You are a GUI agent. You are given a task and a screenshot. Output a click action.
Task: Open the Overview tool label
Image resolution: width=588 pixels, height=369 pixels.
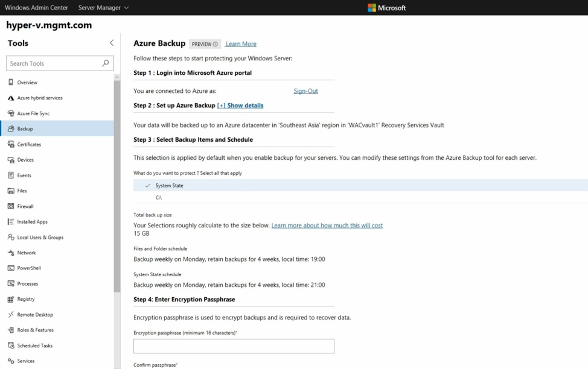(x=27, y=83)
